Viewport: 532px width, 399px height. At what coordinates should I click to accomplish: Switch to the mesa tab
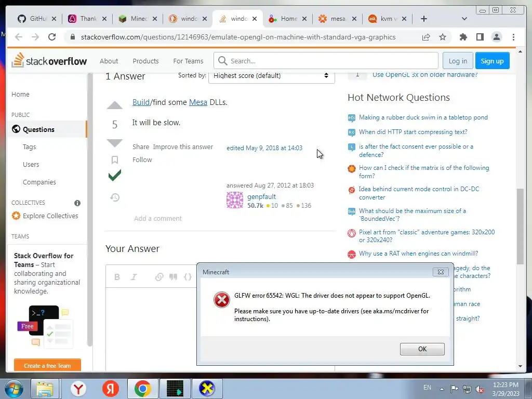point(337,19)
